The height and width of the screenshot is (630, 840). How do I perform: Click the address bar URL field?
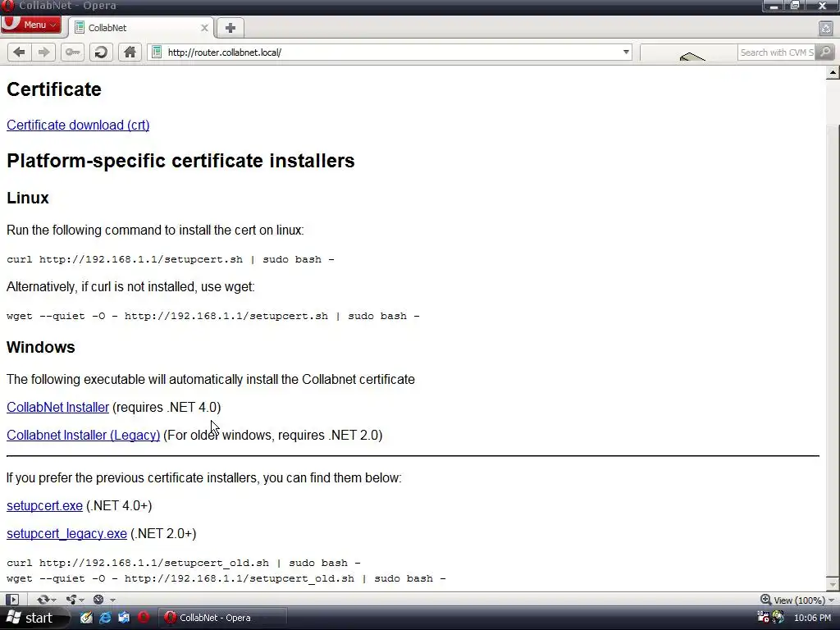[x=391, y=52]
